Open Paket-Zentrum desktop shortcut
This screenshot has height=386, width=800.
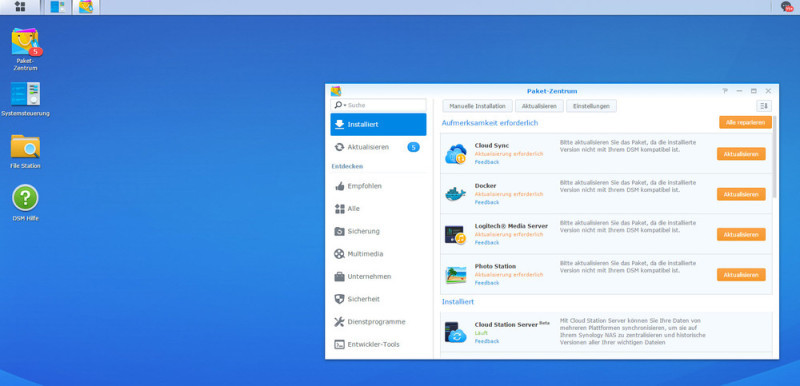25,49
